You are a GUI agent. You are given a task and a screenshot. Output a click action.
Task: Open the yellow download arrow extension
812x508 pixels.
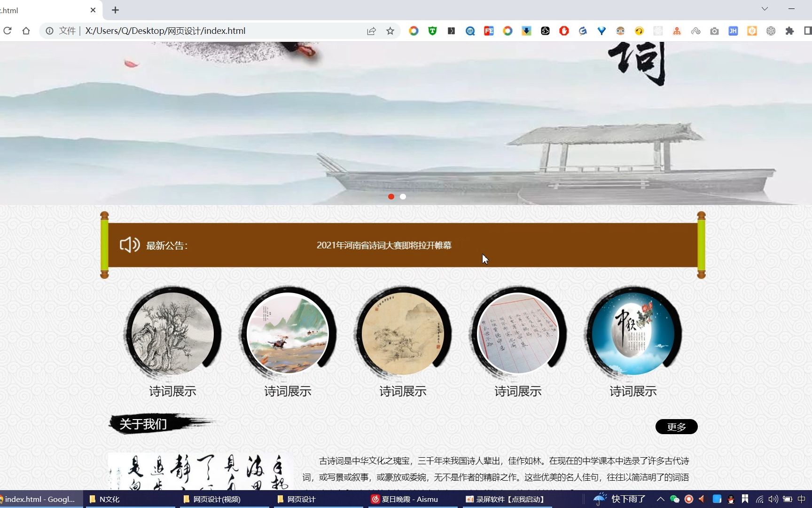(526, 31)
